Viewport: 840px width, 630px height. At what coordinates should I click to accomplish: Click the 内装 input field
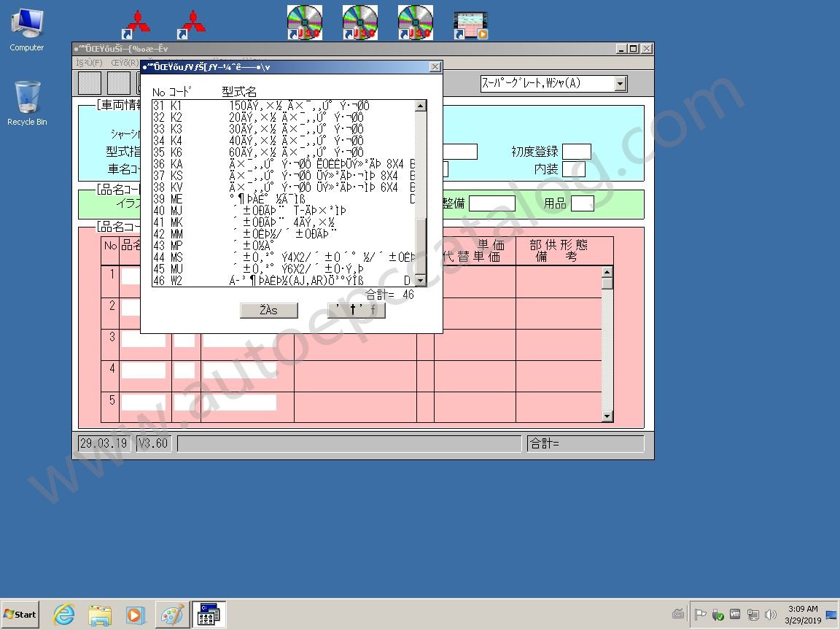[x=573, y=169]
